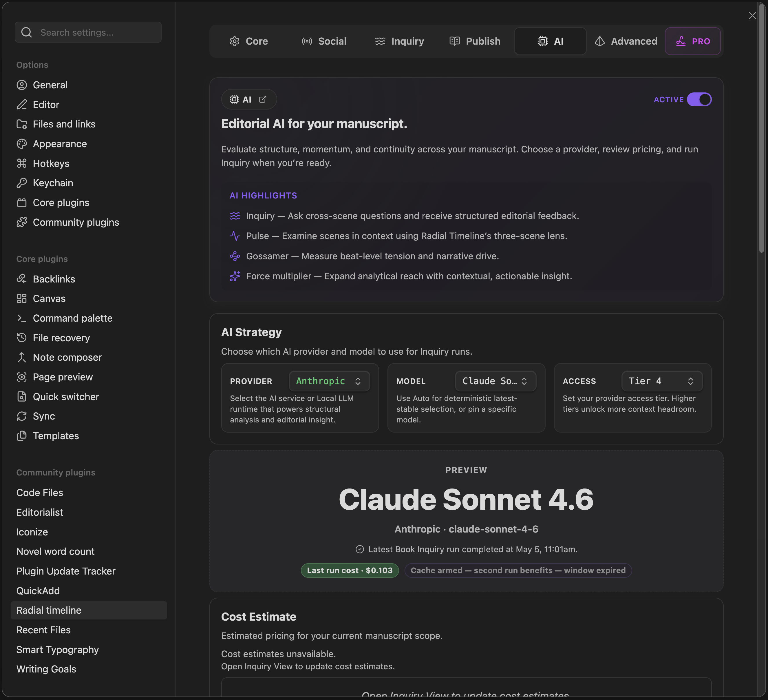Open Iconize plugin settings
The image size is (768, 700).
[x=89, y=532]
